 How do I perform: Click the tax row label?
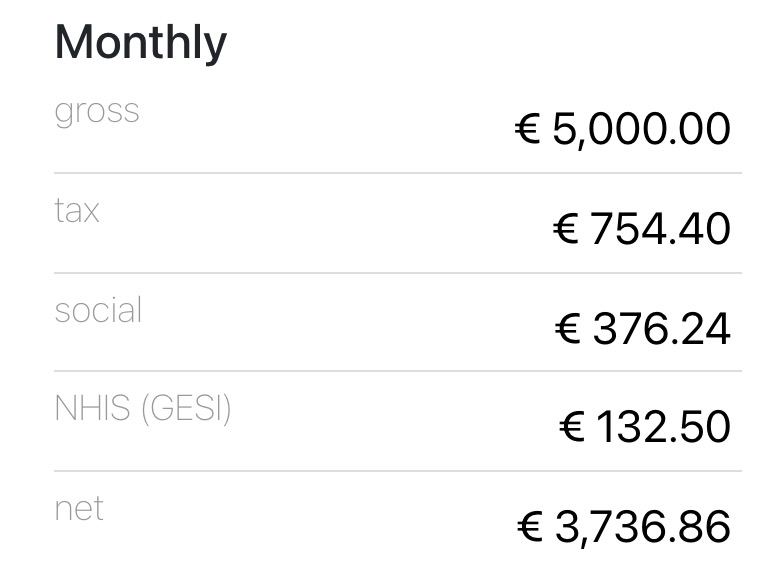(77, 211)
